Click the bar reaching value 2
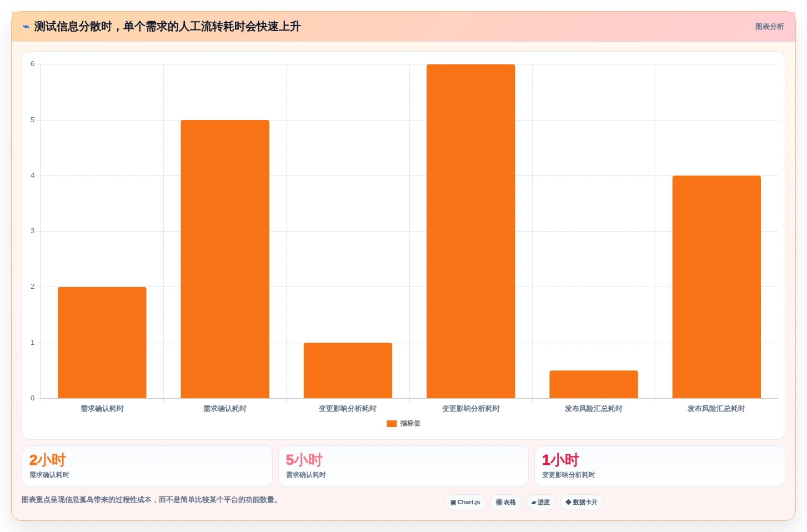The width and height of the screenshot is (807, 532). [x=102, y=343]
